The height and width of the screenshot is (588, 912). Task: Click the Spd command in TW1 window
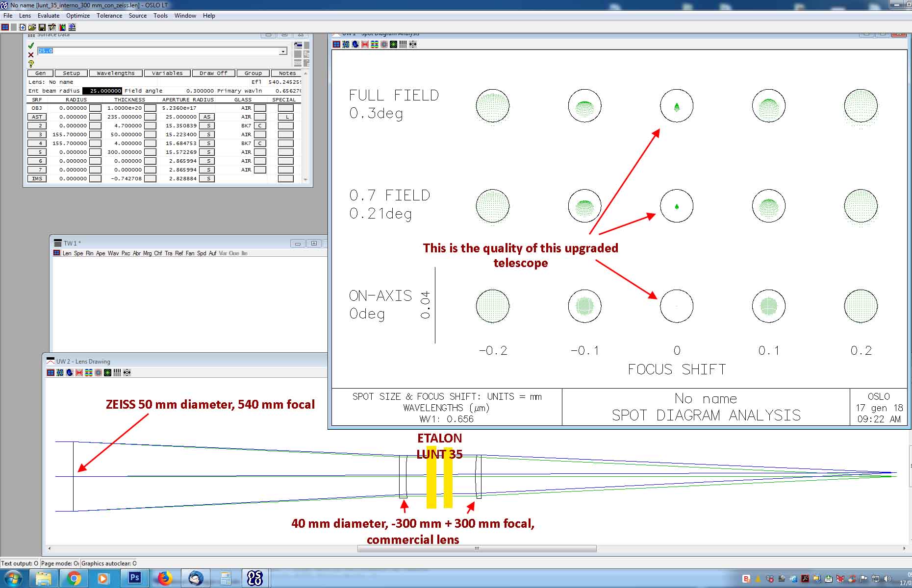(x=202, y=253)
